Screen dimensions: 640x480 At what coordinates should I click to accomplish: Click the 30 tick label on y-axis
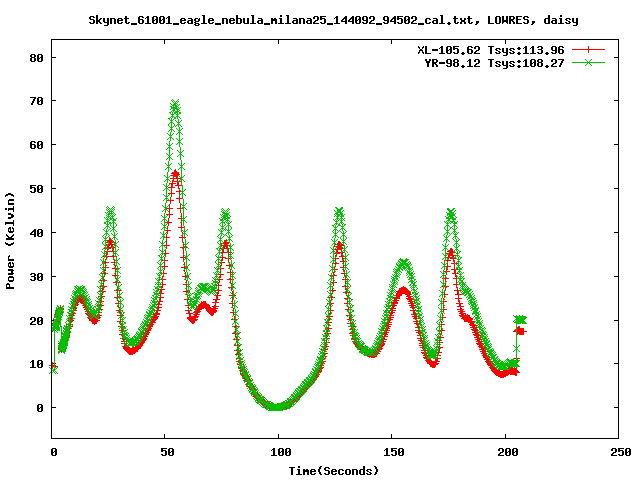point(35,277)
